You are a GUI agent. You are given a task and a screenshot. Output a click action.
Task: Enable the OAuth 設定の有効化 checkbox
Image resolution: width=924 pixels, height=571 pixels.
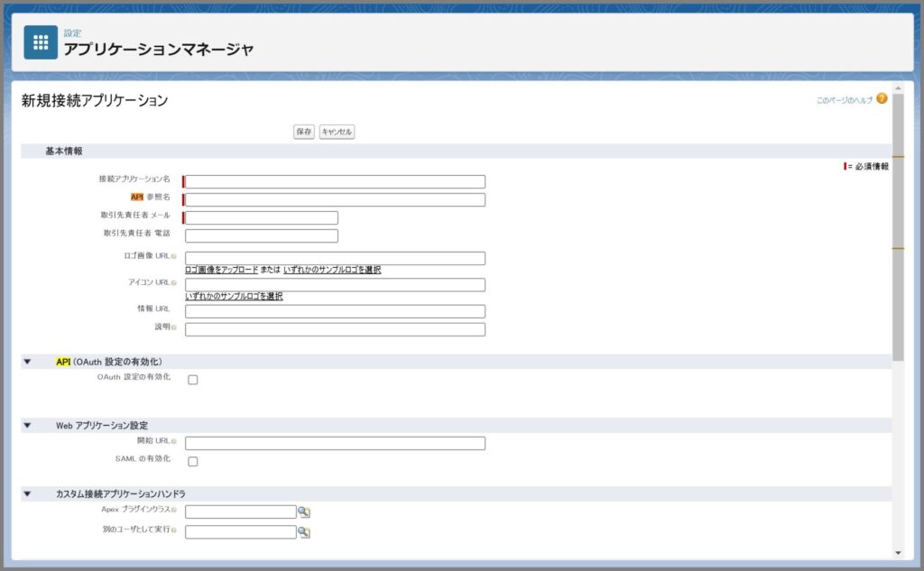click(191, 380)
